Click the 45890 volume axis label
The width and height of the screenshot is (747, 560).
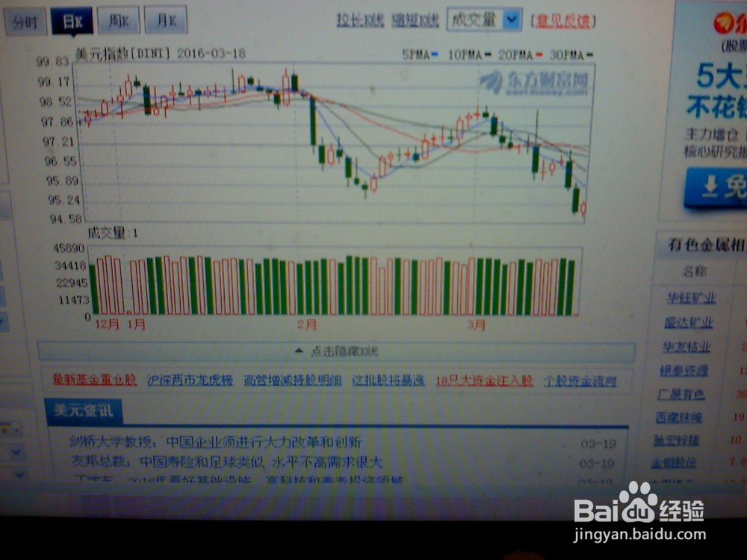point(69,248)
